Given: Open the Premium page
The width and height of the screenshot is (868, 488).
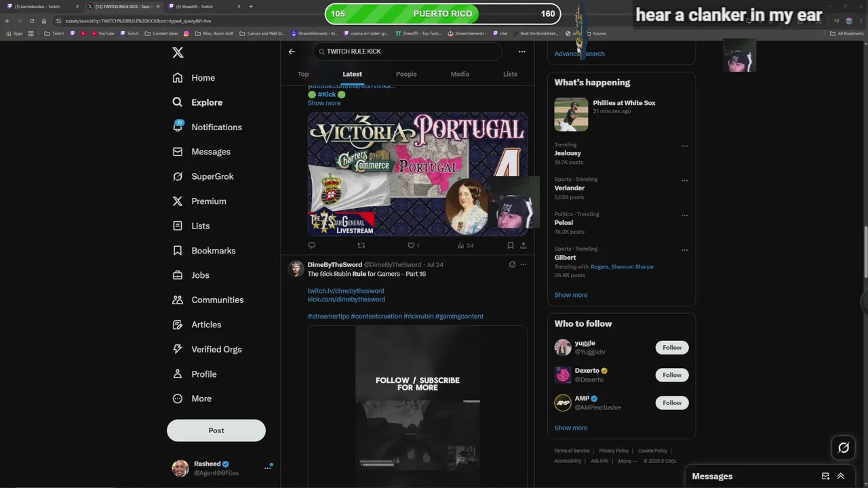Looking at the screenshot, I should (199, 201).
